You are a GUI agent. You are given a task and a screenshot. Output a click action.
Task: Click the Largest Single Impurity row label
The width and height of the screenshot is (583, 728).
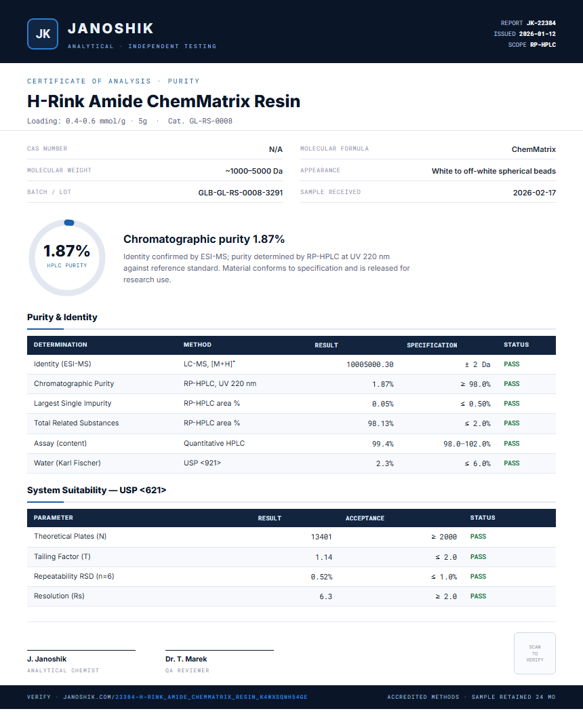[x=73, y=403]
